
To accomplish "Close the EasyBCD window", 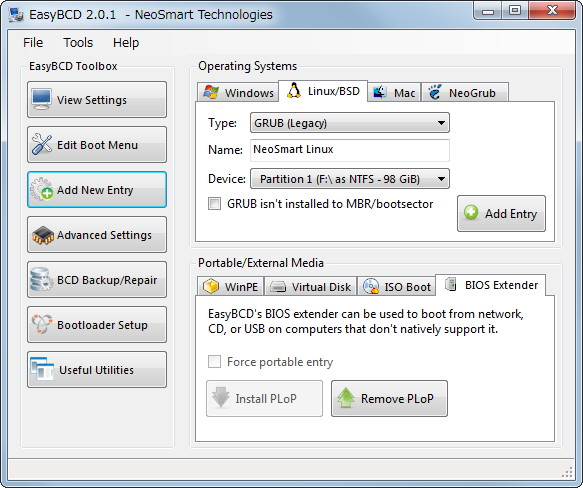I will point(552,10).
